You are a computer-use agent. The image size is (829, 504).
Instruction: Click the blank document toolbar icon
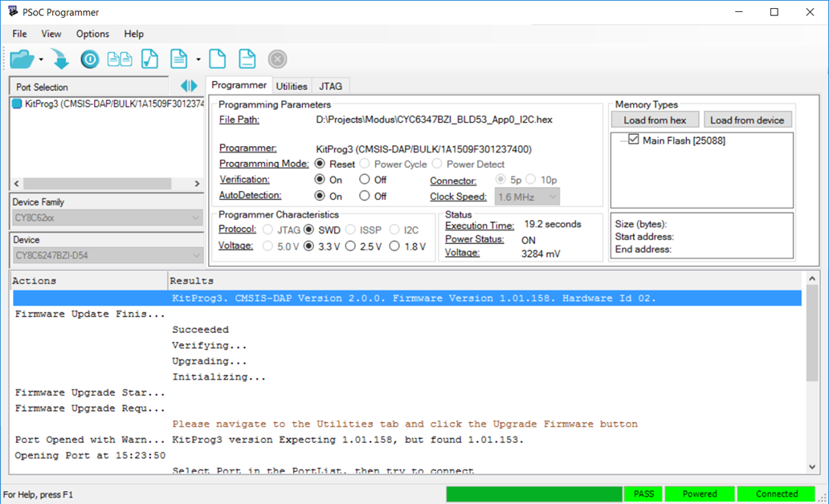tap(217, 59)
